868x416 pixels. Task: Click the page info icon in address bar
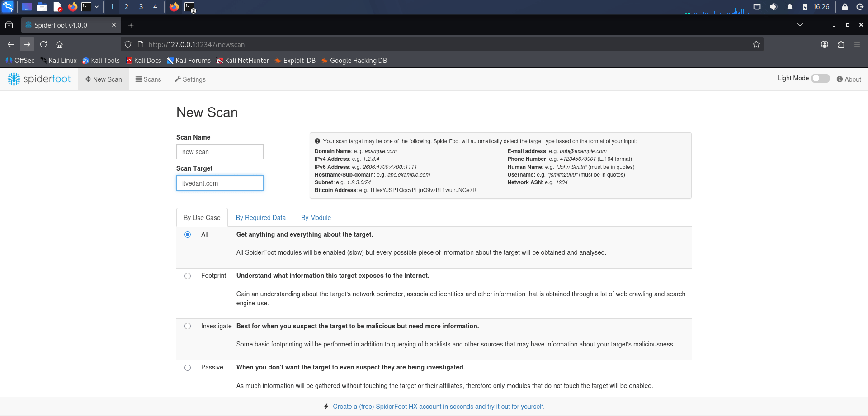pos(141,44)
